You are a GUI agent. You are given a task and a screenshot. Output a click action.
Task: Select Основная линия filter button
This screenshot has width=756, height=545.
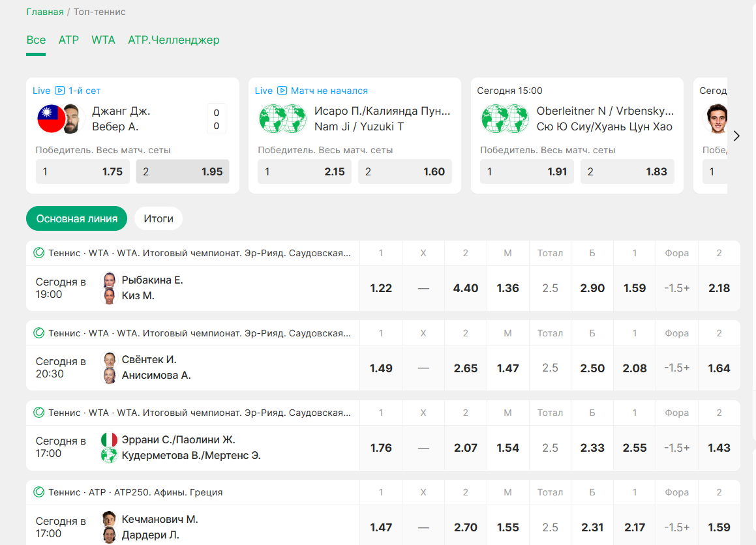point(76,218)
